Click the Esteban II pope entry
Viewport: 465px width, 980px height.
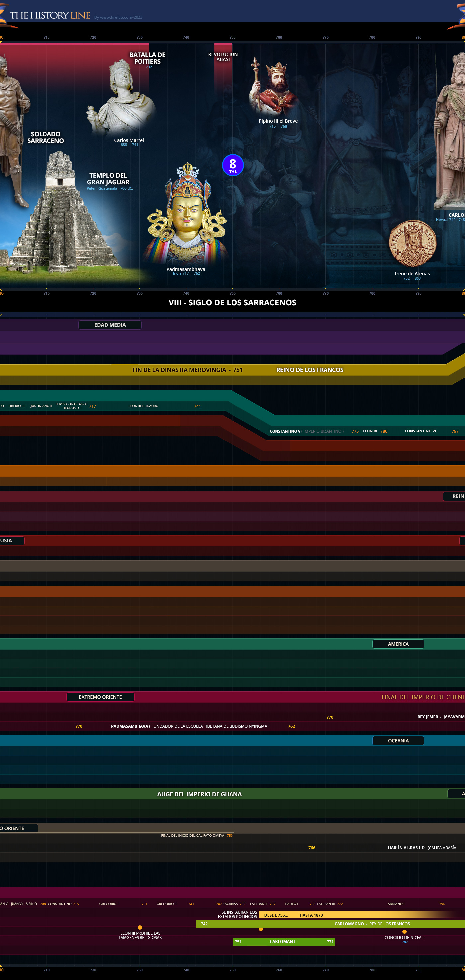pos(258,904)
